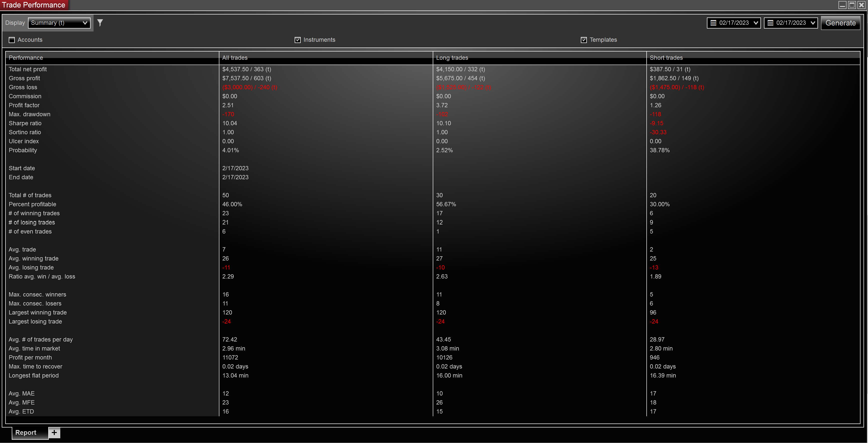Select the Gross profit row label
Viewport: 868px width, 443px height.
pos(24,78)
